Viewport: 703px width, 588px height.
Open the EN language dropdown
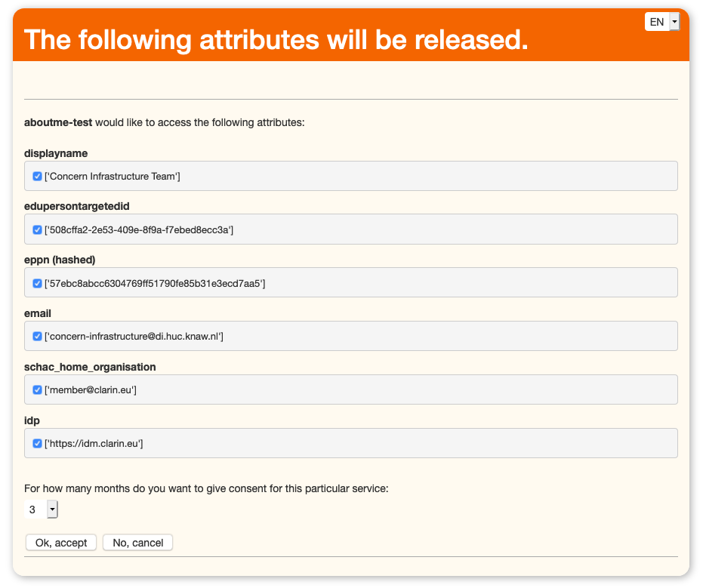662,22
